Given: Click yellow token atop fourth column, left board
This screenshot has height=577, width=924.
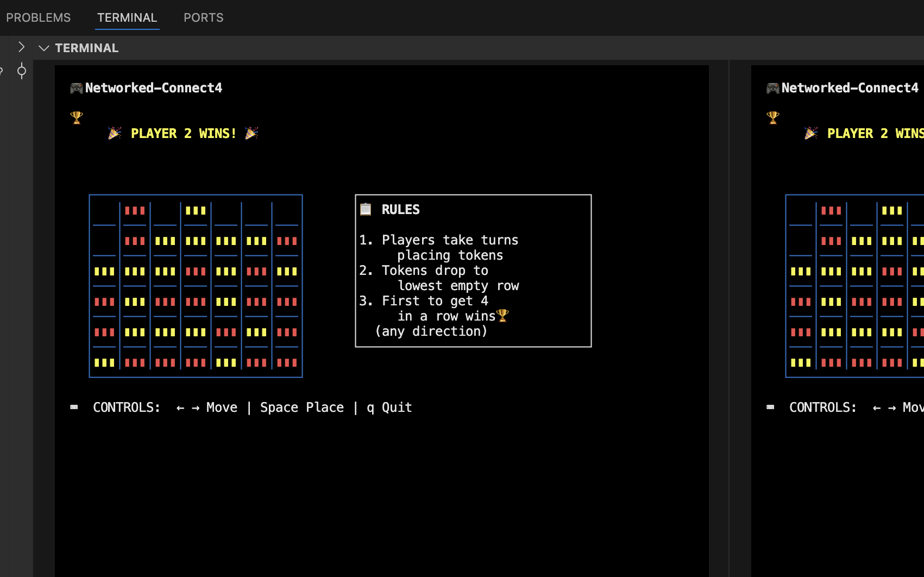Looking at the screenshot, I should pyautogui.click(x=196, y=211).
